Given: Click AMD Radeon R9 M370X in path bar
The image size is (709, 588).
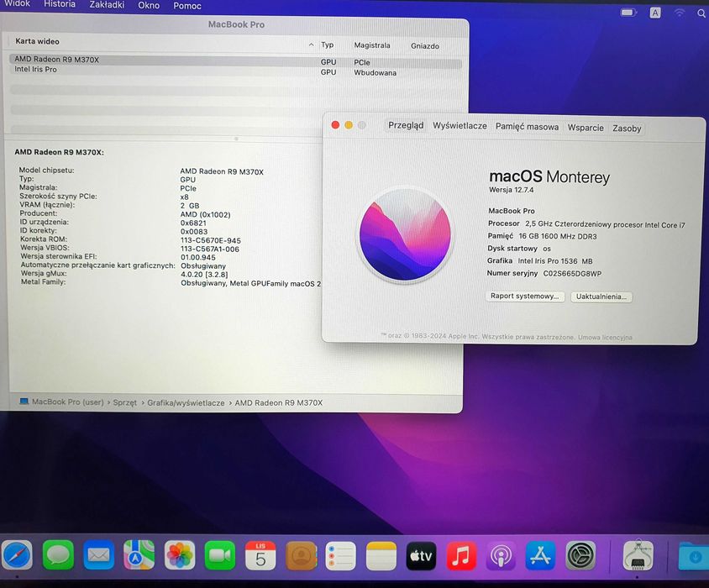Looking at the screenshot, I should [x=279, y=402].
